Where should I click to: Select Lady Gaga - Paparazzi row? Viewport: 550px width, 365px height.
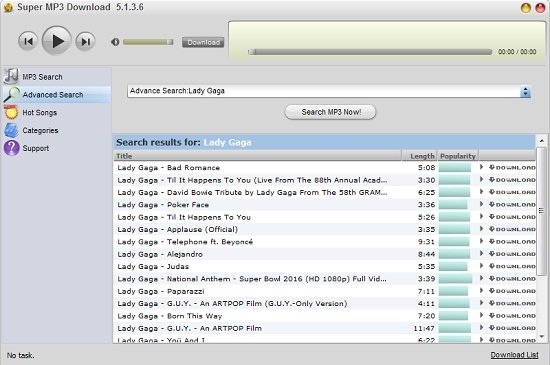tap(324, 291)
